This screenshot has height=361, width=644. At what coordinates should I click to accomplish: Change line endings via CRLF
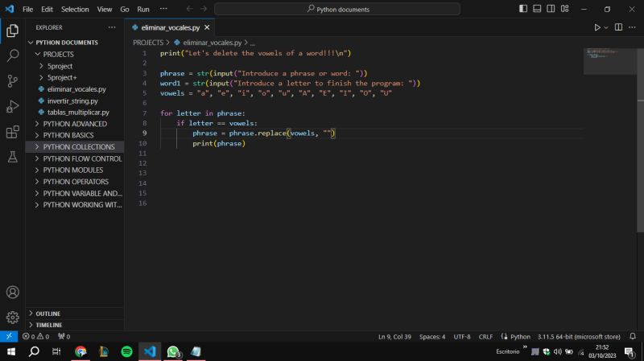coord(485,337)
